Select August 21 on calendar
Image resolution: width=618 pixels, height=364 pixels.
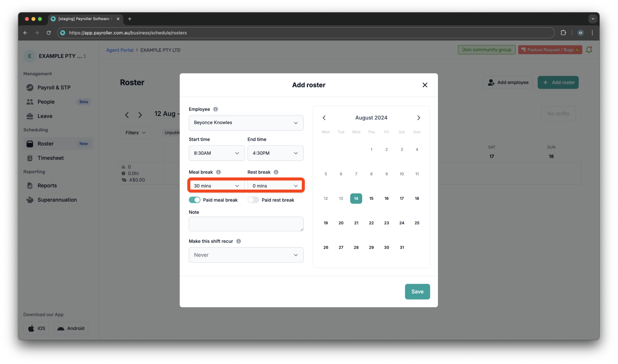(356, 223)
